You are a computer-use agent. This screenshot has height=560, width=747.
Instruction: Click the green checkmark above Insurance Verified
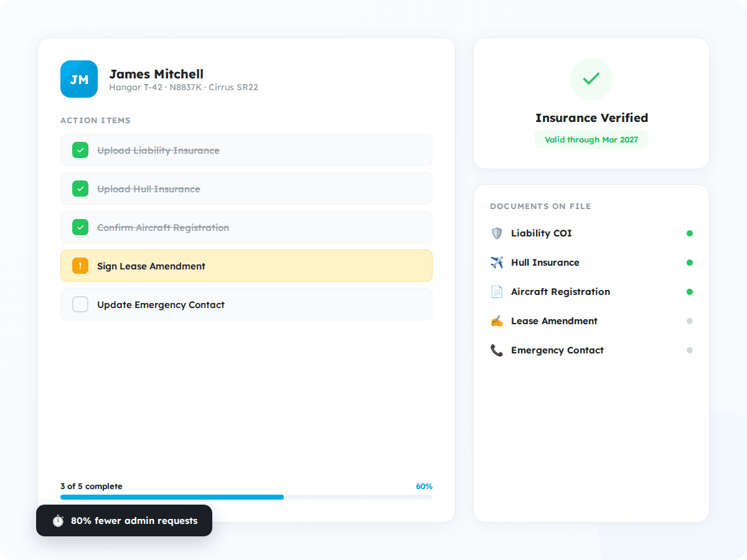[x=591, y=79]
